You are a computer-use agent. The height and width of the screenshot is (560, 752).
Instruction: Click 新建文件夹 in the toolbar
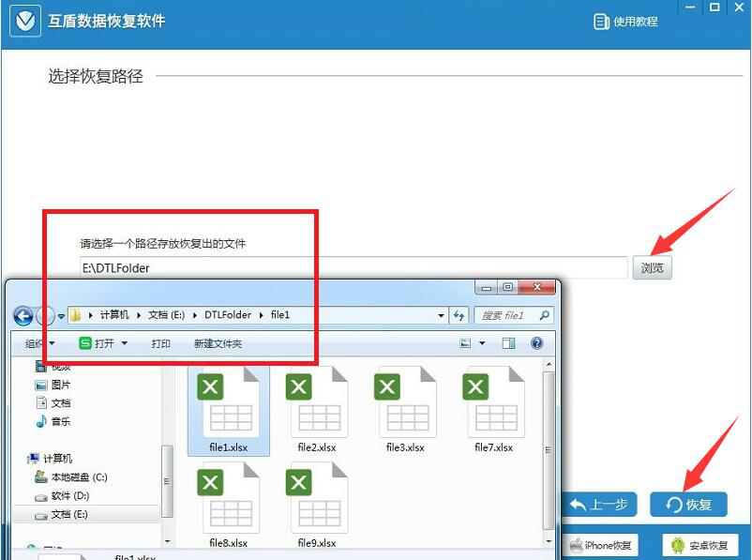(x=218, y=343)
